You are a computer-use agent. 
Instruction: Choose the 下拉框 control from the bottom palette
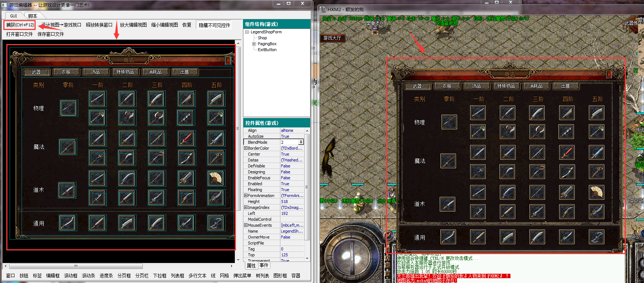coord(160,276)
